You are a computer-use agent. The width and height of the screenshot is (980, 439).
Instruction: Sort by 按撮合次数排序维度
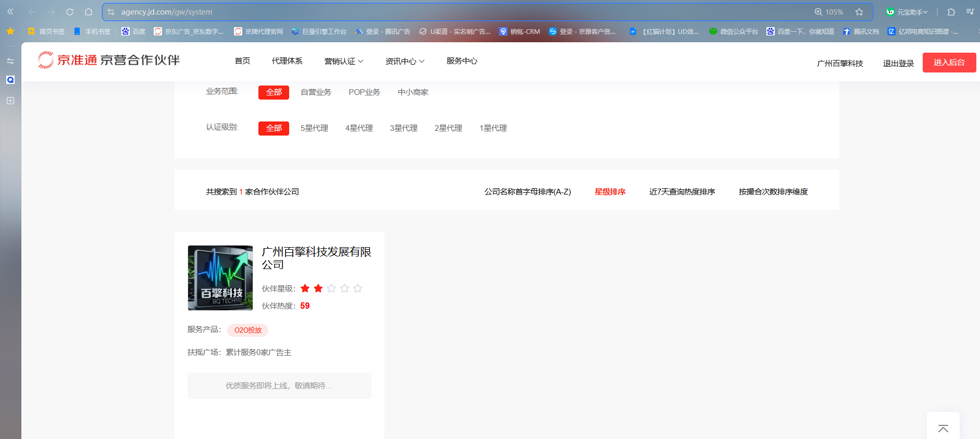(773, 192)
